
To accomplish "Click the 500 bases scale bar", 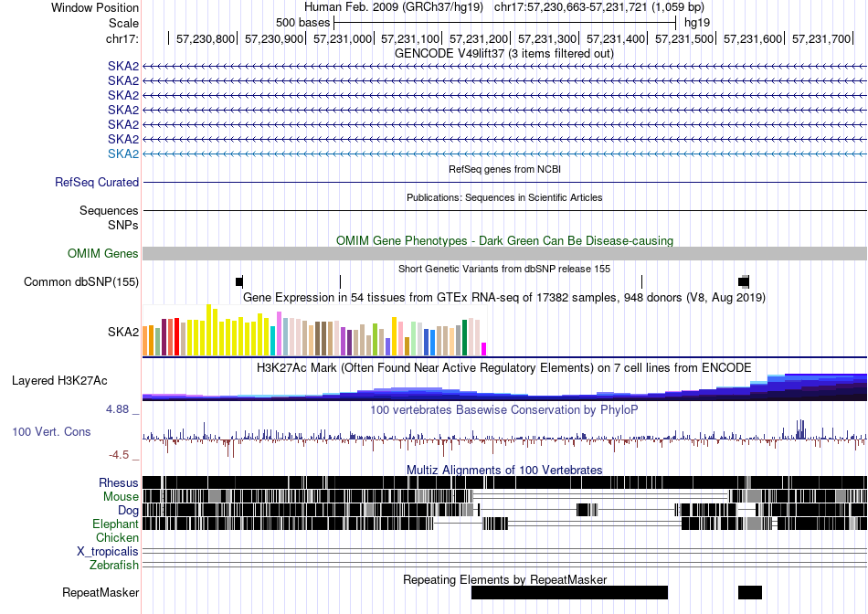I will 505,23.
